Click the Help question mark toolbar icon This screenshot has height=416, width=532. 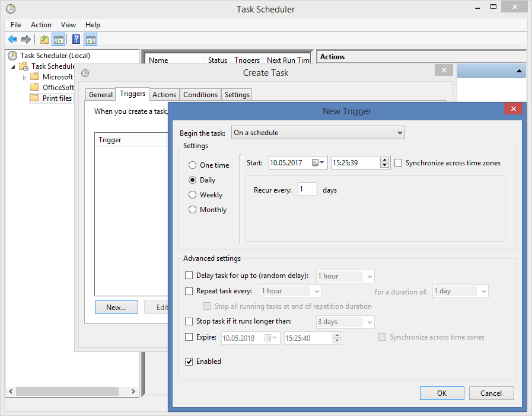[x=75, y=39]
